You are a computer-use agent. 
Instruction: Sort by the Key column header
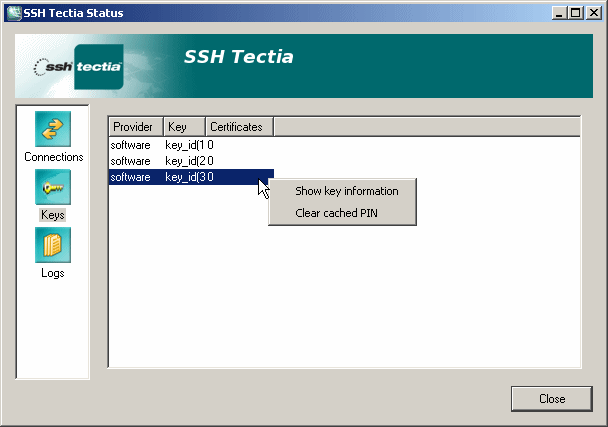[185, 127]
